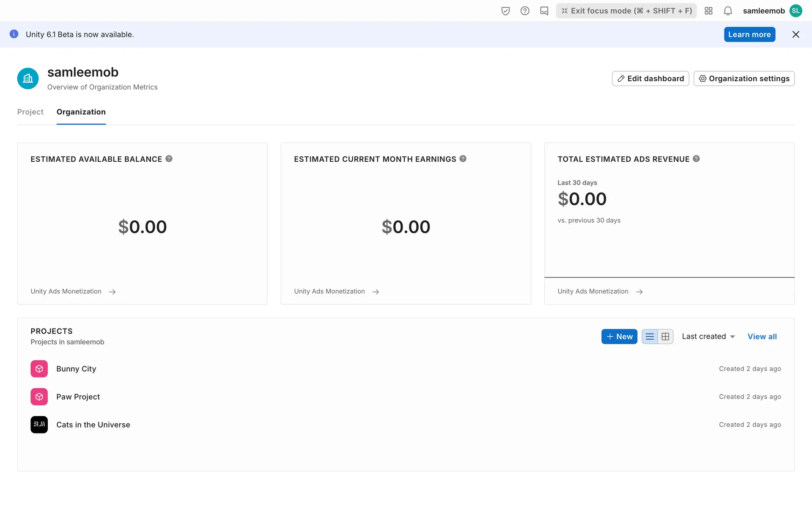Click help icon beside Estimated Current Month Earnings
The height and width of the screenshot is (508, 812).
(463, 159)
